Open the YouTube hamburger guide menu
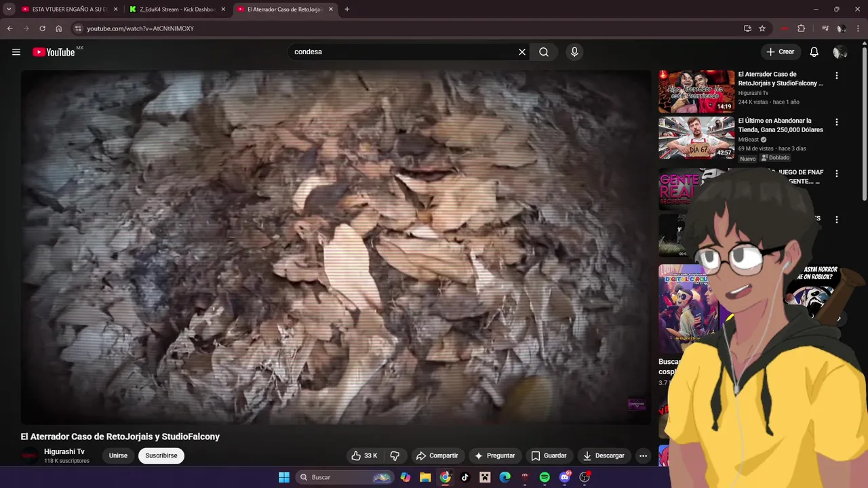Screen dimensions: 868x488 (x=16, y=52)
